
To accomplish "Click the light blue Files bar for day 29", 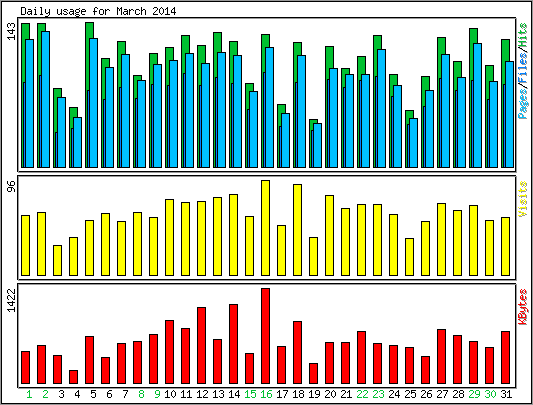I will point(478,105).
